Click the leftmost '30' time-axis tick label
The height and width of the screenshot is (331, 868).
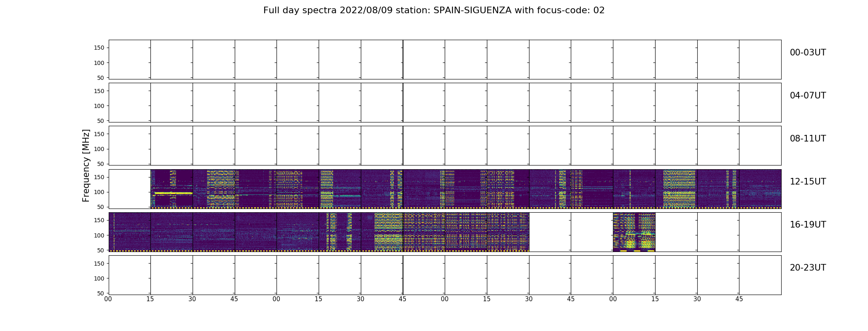(x=192, y=299)
